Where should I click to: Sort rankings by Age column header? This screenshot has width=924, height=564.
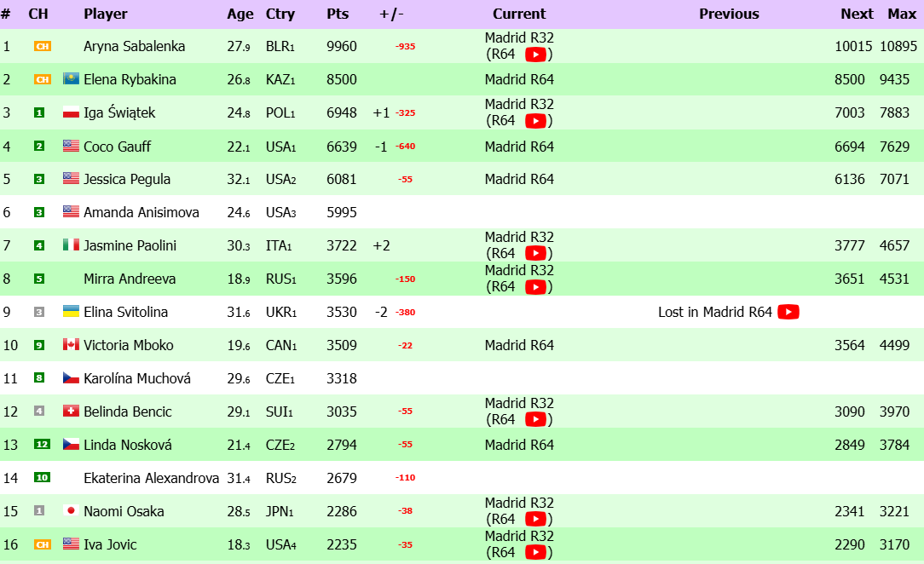[x=240, y=14]
